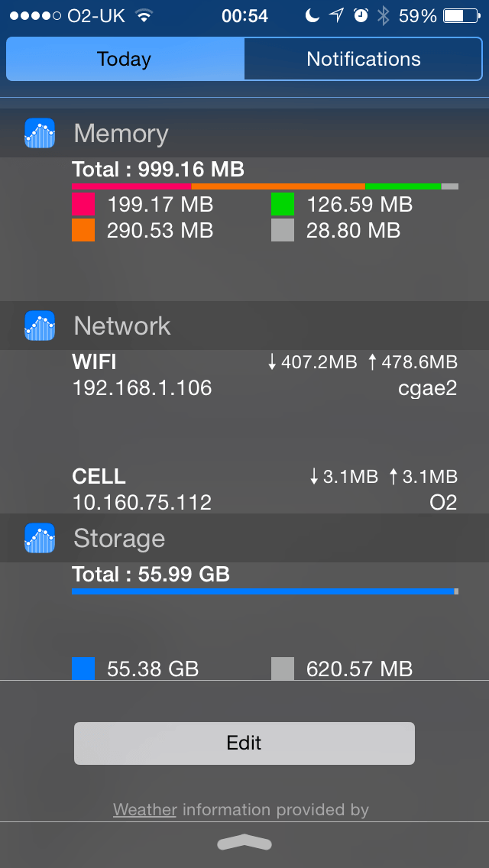Tap the green 126.59 MB memory swatch
This screenshot has width=489, height=868.
click(283, 205)
